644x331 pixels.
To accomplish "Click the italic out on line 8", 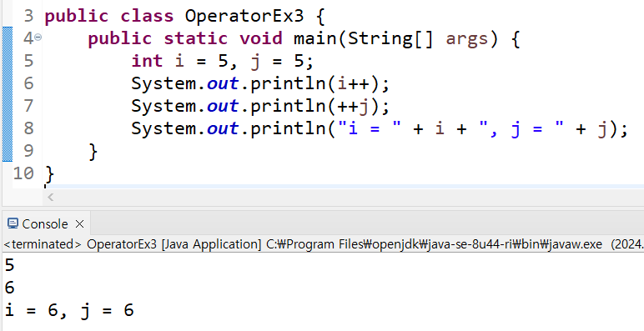I will pyautogui.click(x=223, y=128).
